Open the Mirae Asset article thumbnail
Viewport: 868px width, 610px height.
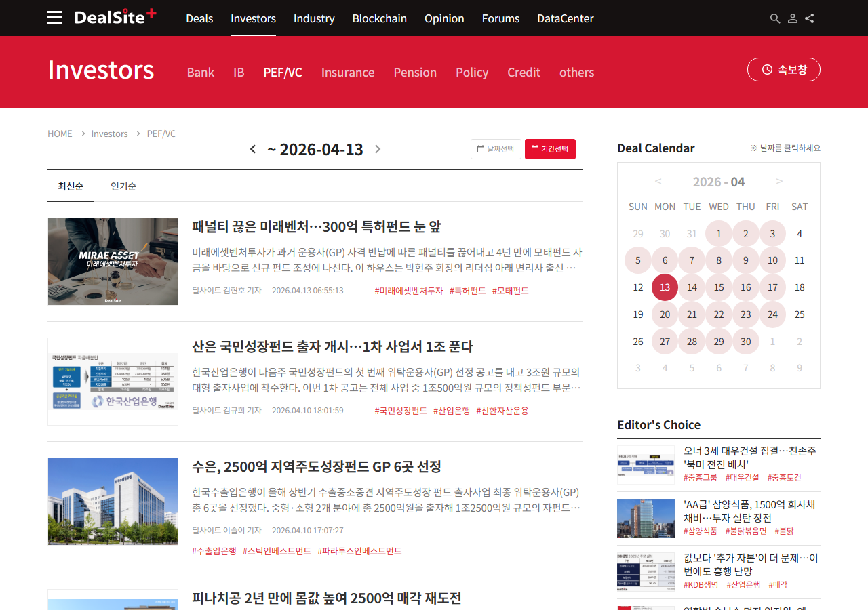113,262
